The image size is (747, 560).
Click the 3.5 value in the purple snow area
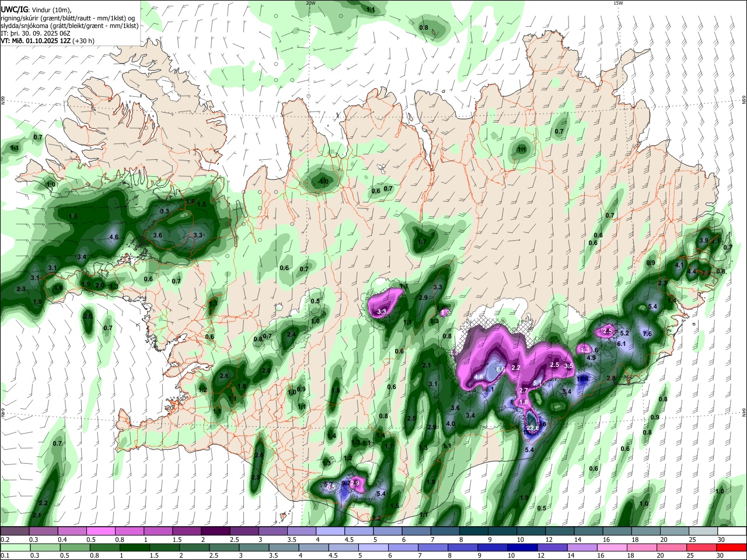coord(569,366)
